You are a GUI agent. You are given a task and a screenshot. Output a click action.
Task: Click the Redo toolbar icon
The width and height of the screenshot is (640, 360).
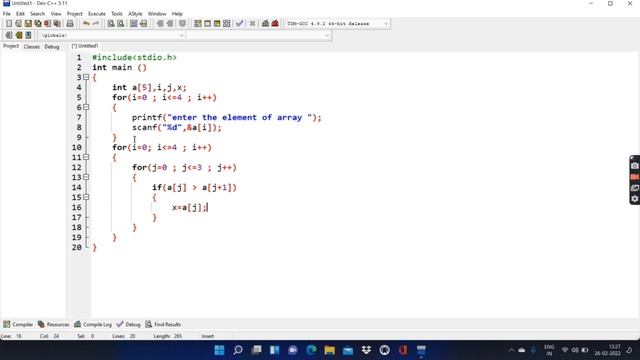click(x=96, y=24)
